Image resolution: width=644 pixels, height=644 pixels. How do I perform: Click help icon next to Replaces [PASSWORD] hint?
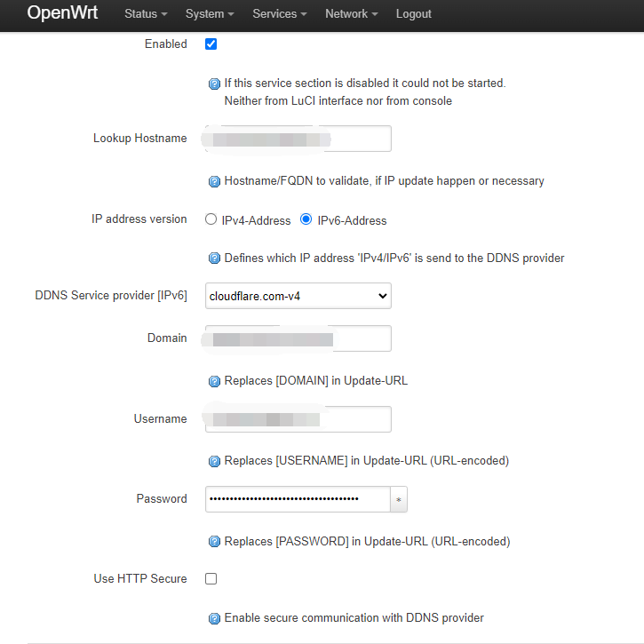point(214,542)
